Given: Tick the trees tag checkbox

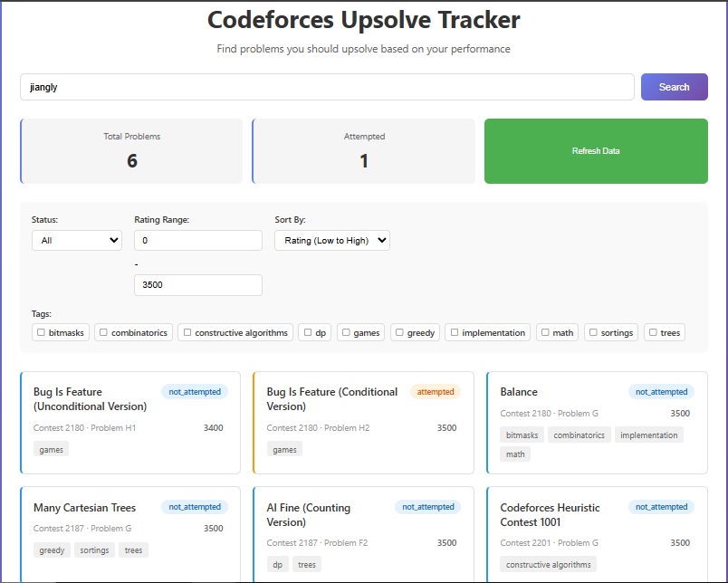Looking at the screenshot, I should click(x=653, y=332).
